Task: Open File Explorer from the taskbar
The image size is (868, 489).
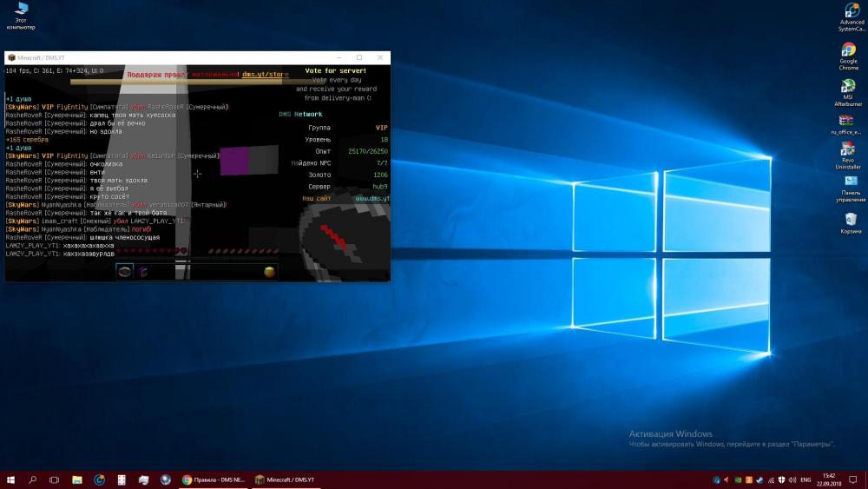Action: [x=77, y=479]
